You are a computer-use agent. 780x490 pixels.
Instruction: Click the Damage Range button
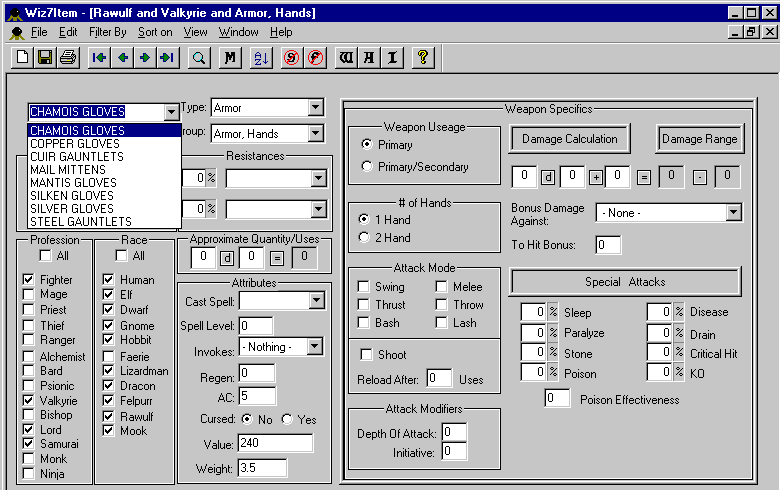(699, 139)
